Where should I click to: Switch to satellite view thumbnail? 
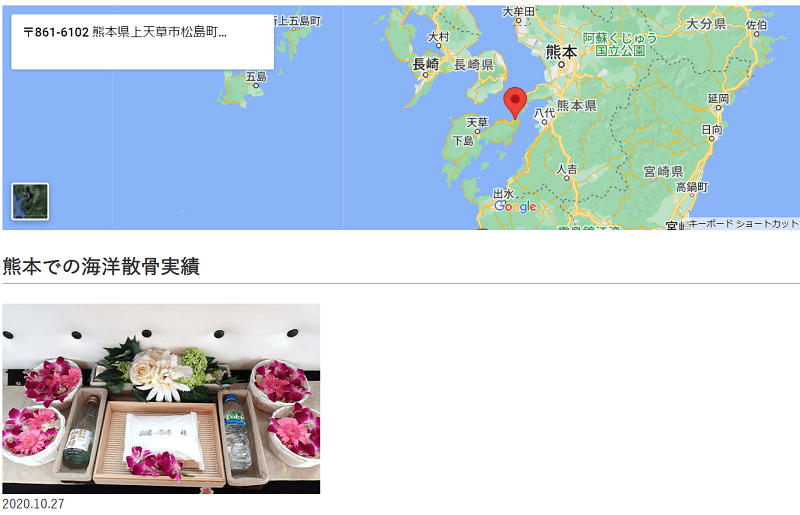(x=30, y=202)
